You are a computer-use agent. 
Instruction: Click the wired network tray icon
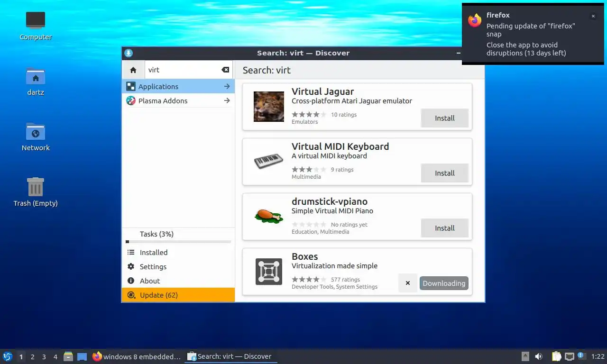pyautogui.click(x=570, y=356)
